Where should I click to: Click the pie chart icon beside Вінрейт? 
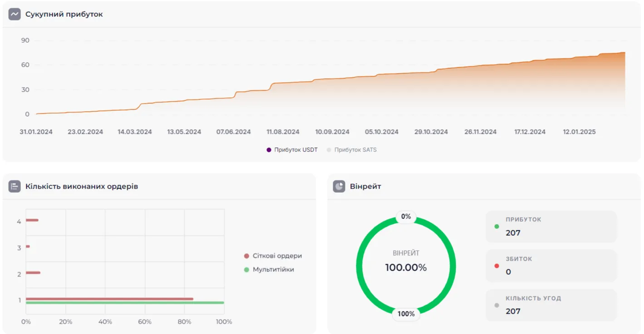(339, 186)
